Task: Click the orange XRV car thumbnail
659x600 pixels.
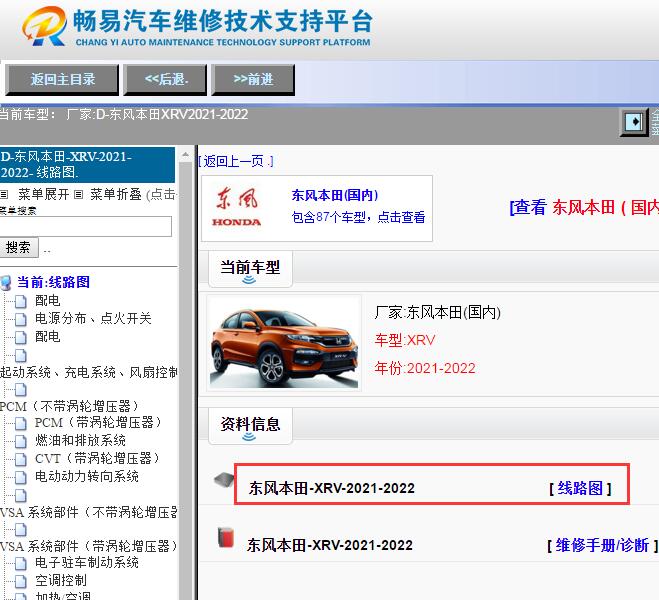Action: tap(284, 342)
